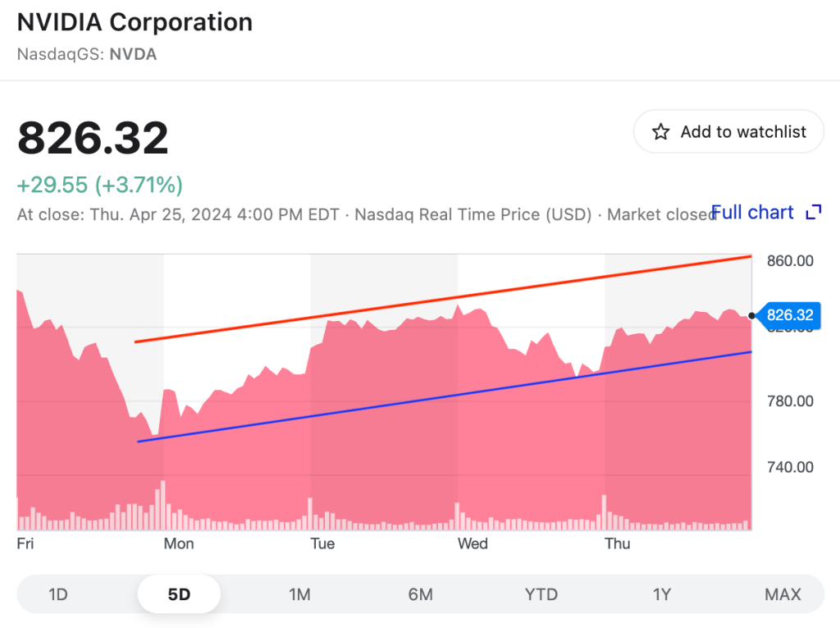Click the Mon label on the time axis

tap(179, 543)
